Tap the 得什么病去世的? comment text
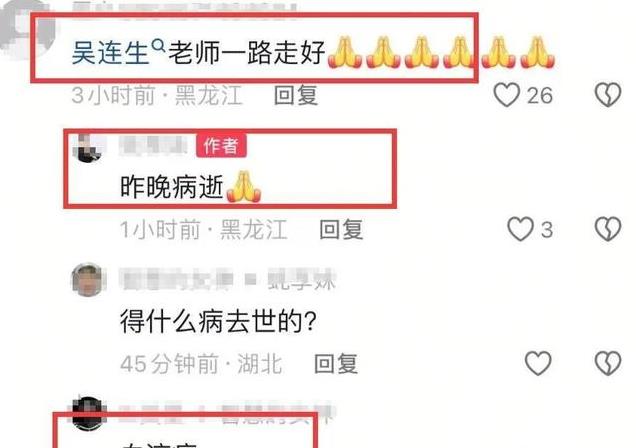Image resolution: width=636 pixels, height=448 pixels. coord(218,321)
